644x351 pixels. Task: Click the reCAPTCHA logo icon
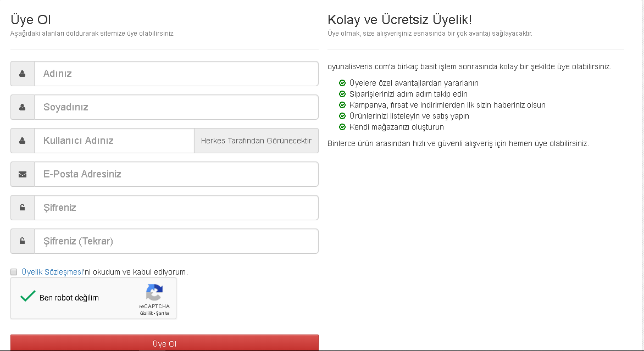pos(154,292)
